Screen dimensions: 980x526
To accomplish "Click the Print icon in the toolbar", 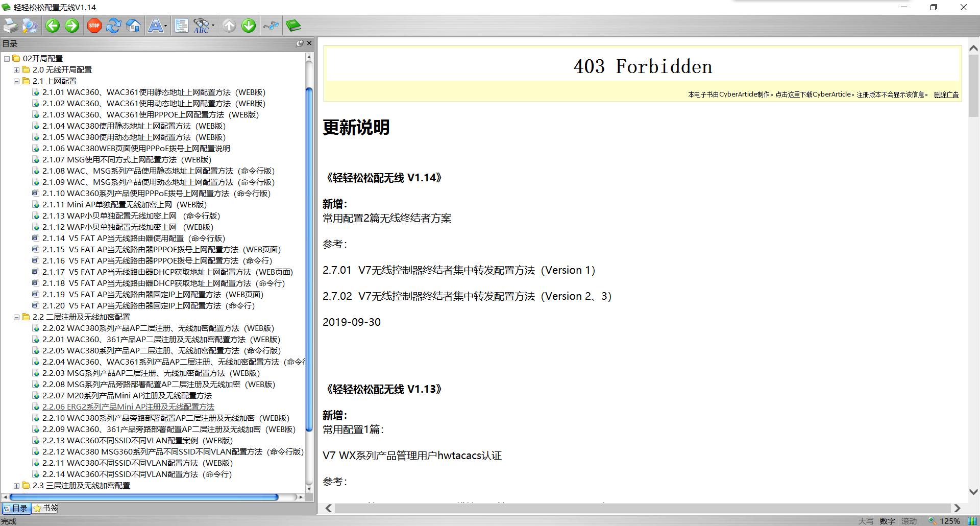I will pos(11,26).
